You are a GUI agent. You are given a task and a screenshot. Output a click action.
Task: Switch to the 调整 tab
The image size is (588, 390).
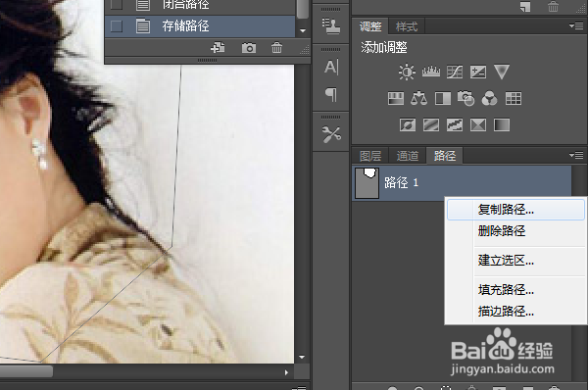coord(370,26)
